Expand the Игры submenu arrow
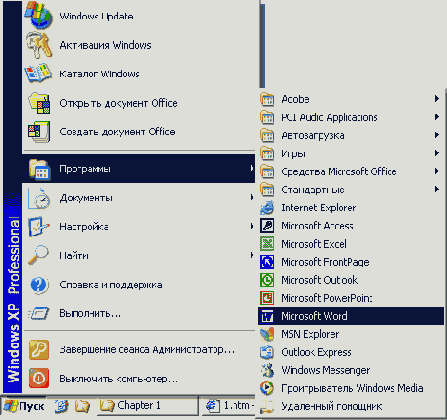This screenshot has height=420, width=447. [436, 153]
